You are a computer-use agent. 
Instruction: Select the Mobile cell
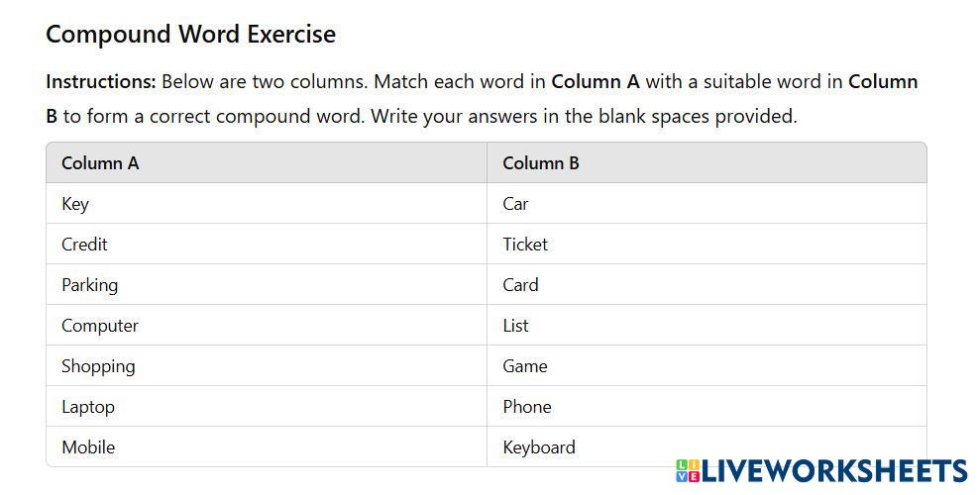pyautogui.click(x=88, y=447)
